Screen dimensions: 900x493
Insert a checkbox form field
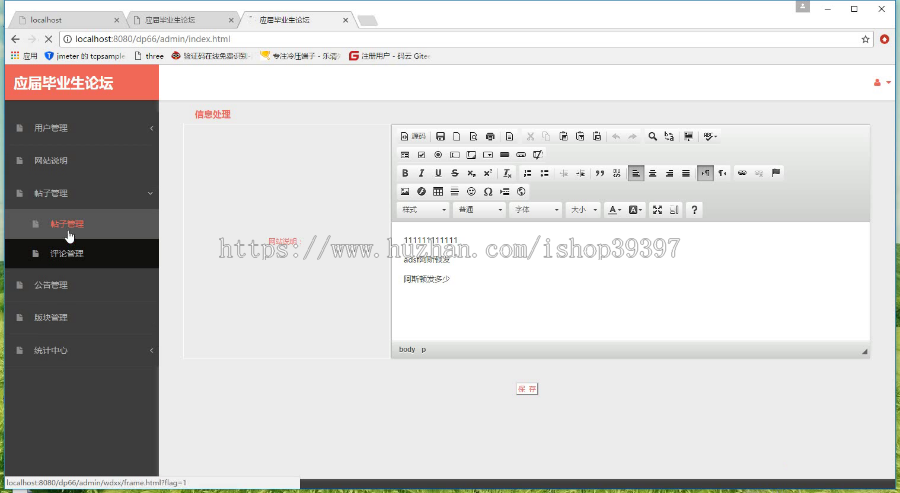click(x=421, y=155)
